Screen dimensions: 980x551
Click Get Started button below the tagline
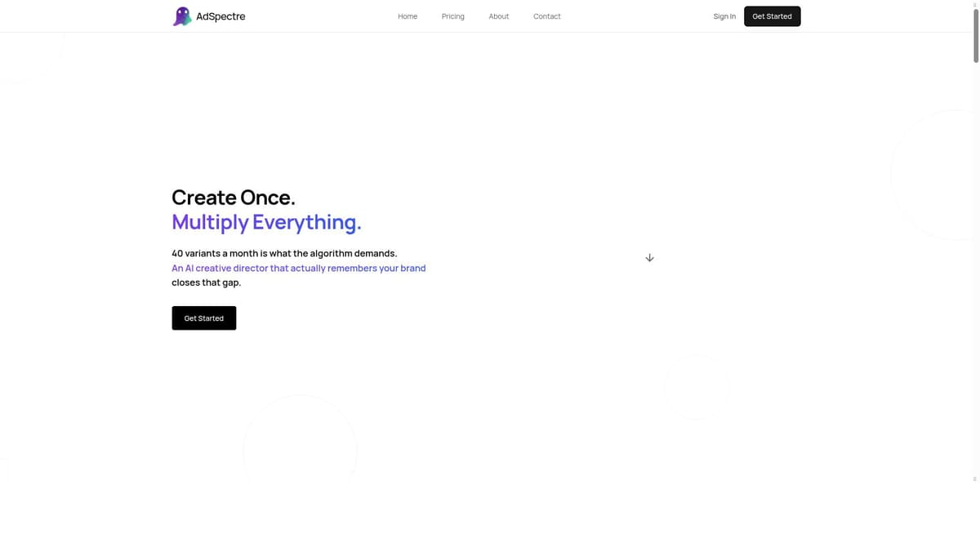[204, 318]
